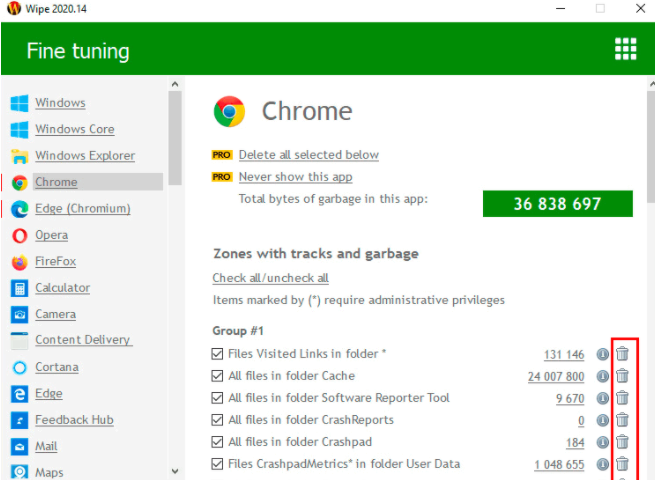Uncheck Files Visited Links in folder
This screenshot has height=480, width=655.
[x=217, y=354]
